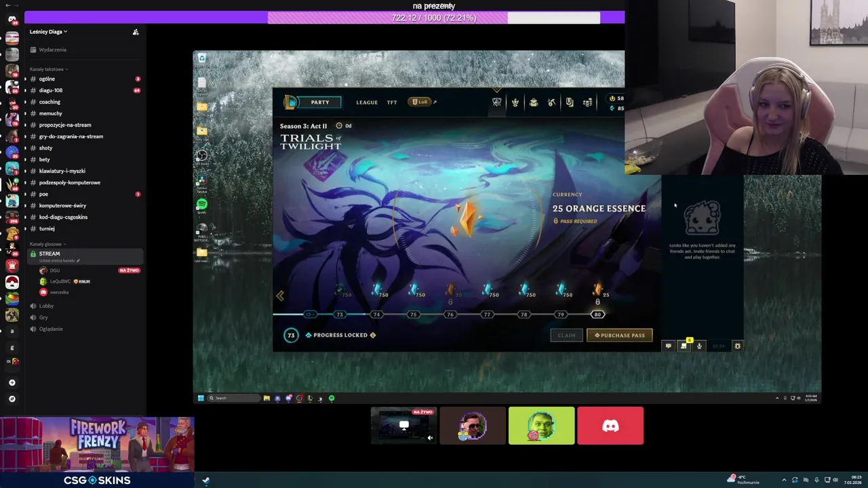This screenshot has width=868, height=488.
Task: Click Windows Start button in streamed desktop
Action: click(200, 398)
